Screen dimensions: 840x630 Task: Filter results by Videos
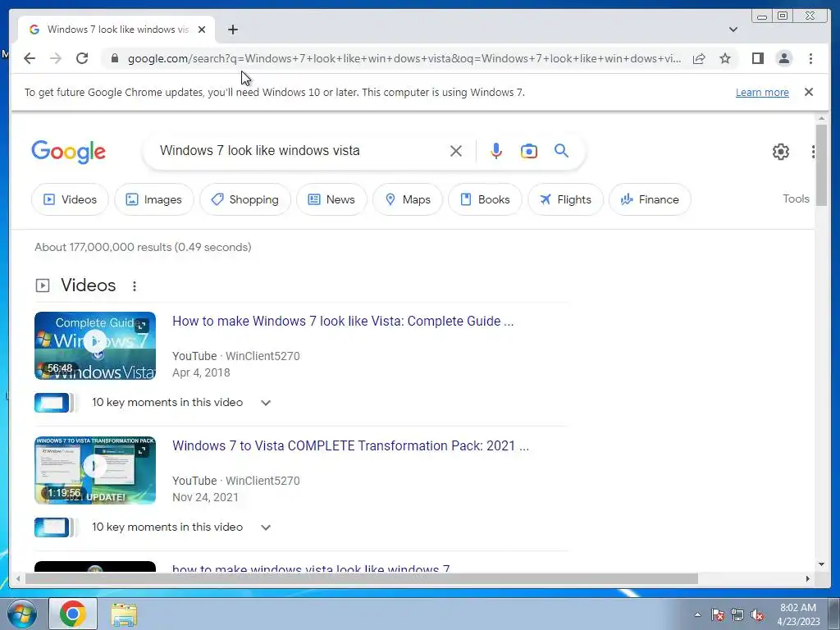tap(70, 199)
